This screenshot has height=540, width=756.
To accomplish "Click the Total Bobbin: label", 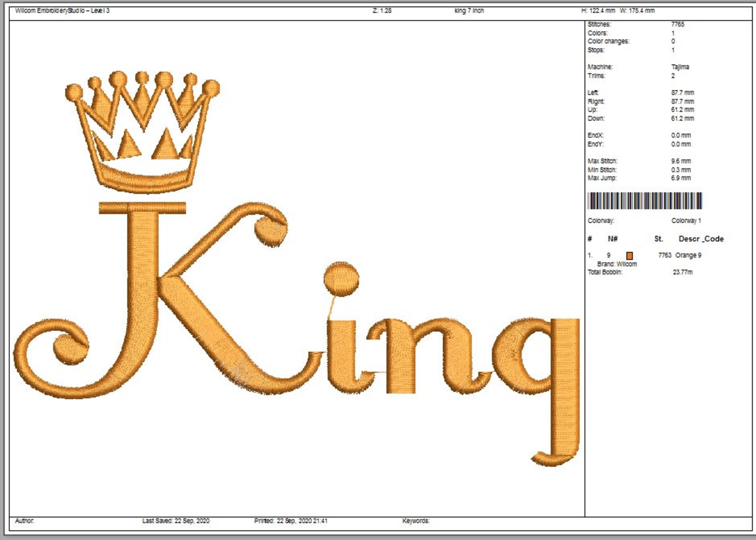I will 605,272.
